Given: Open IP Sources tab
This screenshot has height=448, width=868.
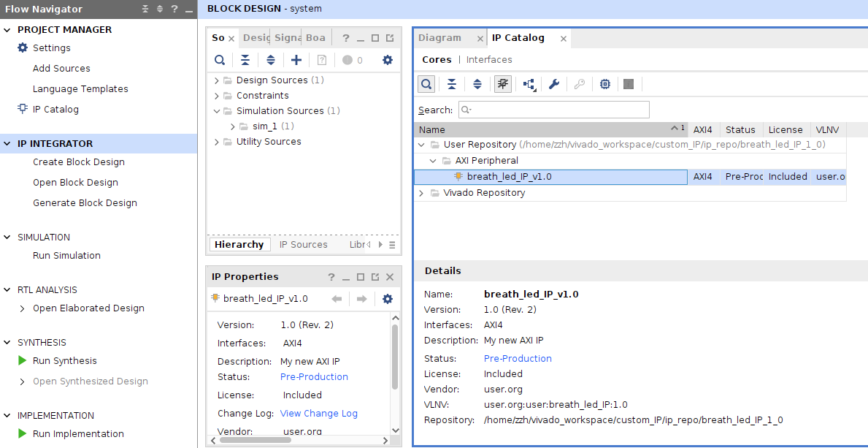Looking at the screenshot, I should point(304,245).
